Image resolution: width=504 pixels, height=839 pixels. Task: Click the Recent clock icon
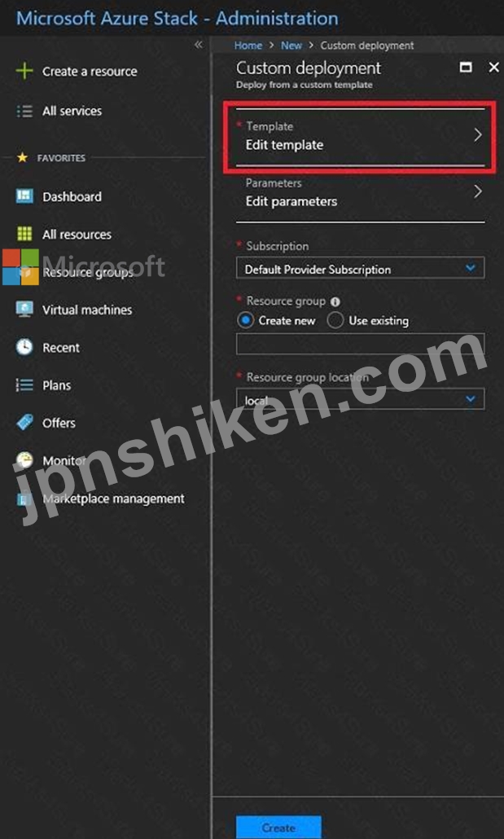click(24, 347)
